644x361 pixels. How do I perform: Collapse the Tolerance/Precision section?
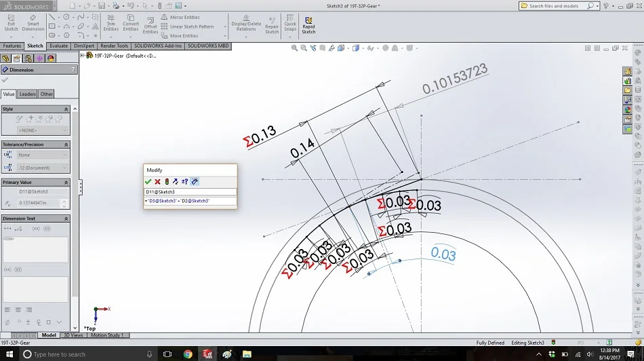pyautogui.click(x=66, y=145)
